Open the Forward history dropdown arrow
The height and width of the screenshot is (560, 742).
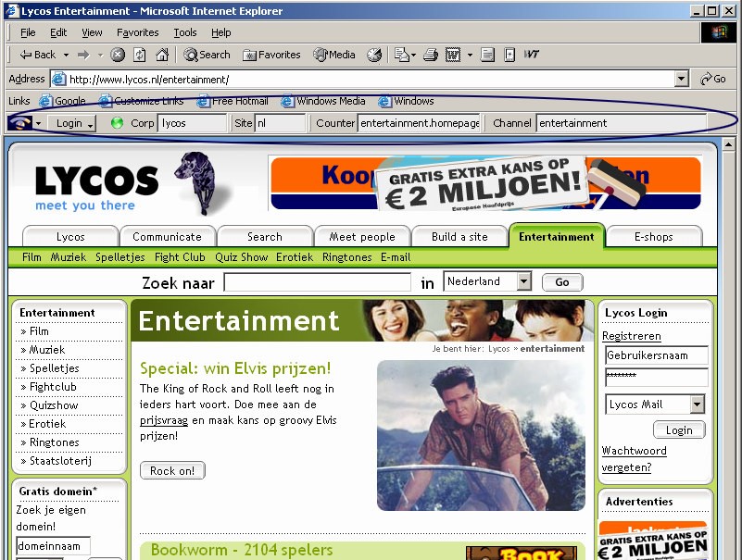(100, 55)
